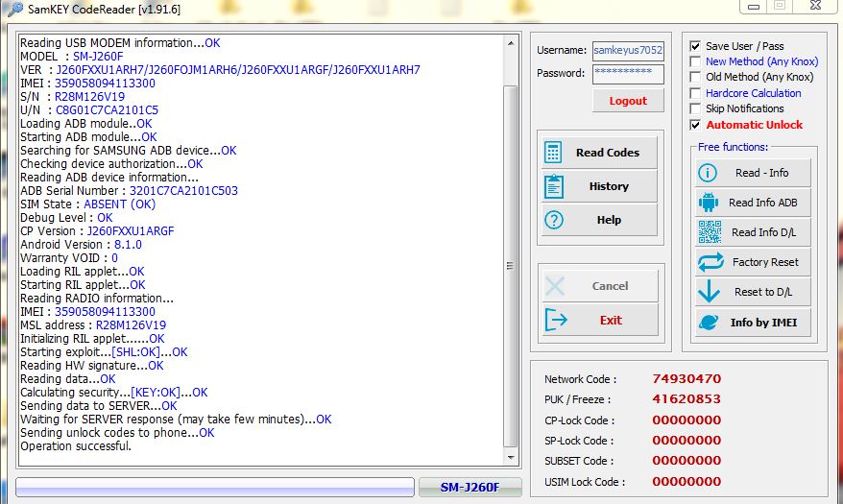Screen dimensions: 843x504
Task: Open the History button label
Action: (609, 186)
